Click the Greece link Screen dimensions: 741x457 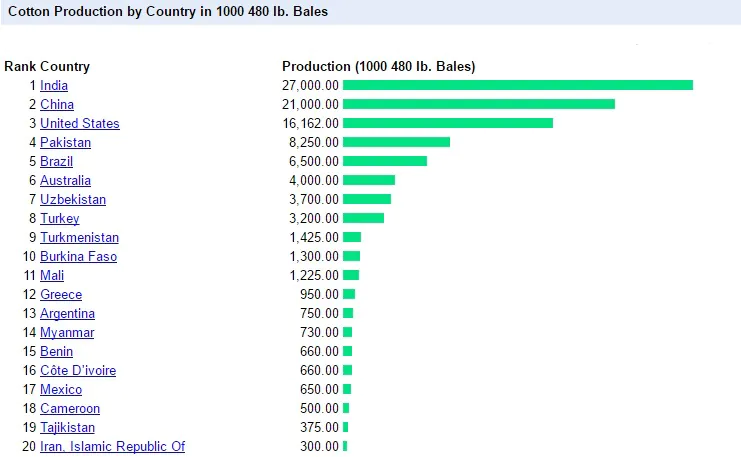click(61, 294)
